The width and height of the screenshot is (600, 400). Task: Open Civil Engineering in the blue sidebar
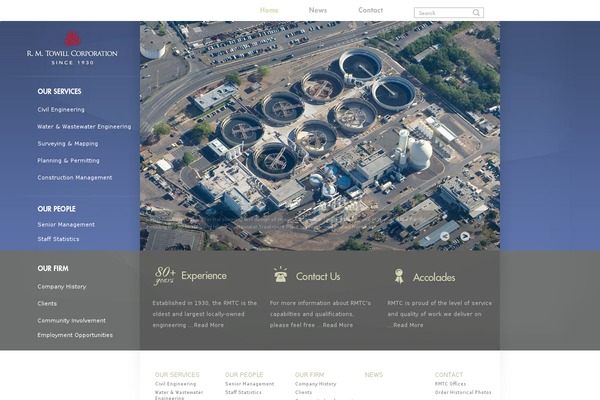coord(61,109)
